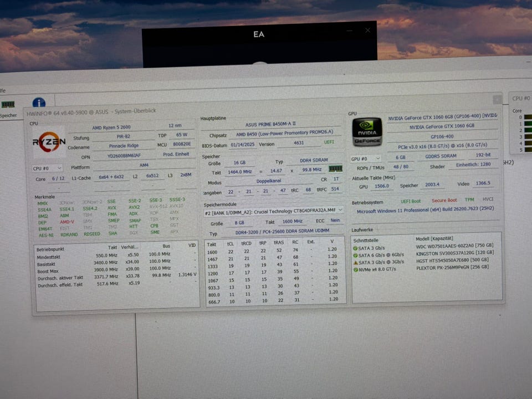Click the MCU value 800820E
The width and height of the screenshot is (532, 399).
pos(182,144)
